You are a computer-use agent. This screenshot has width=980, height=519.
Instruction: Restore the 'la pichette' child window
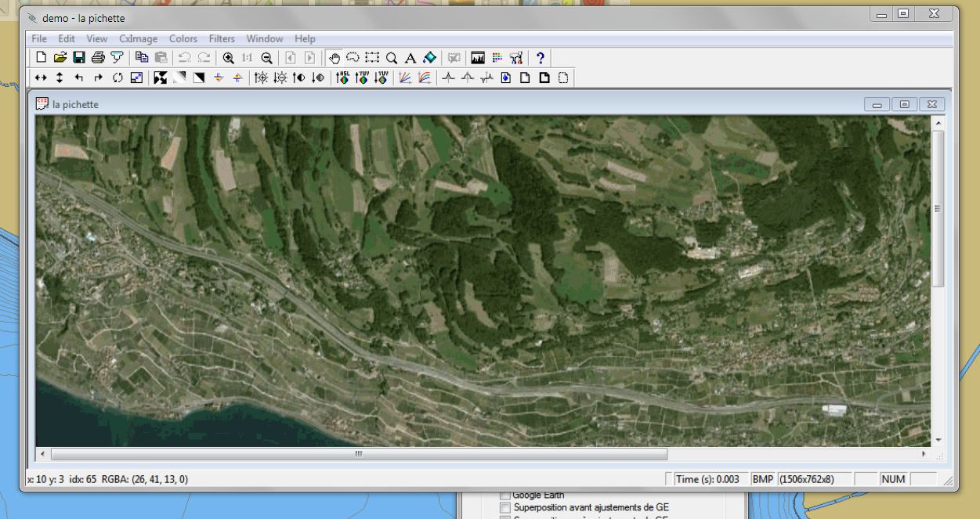(x=904, y=104)
